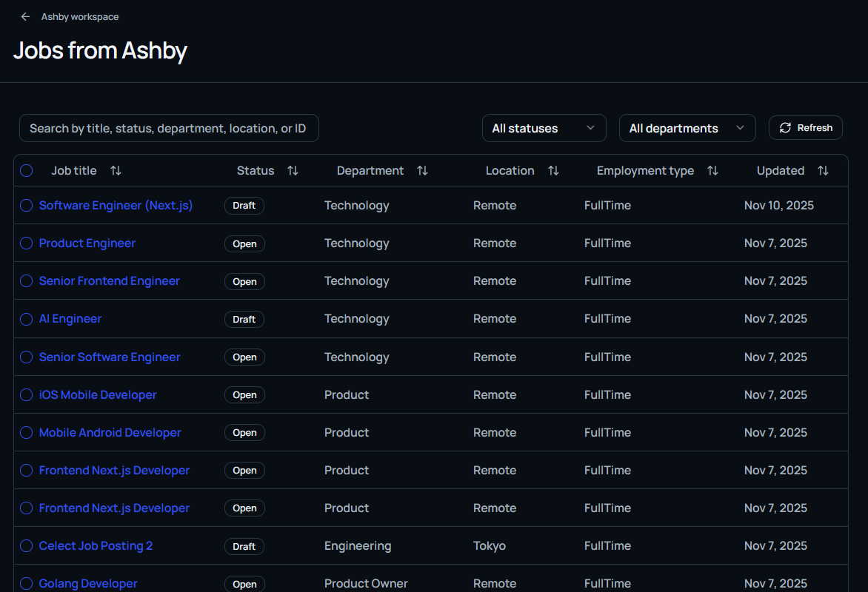The height and width of the screenshot is (592, 868).
Task: Click the Status column sort arrows
Action: point(293,171)
